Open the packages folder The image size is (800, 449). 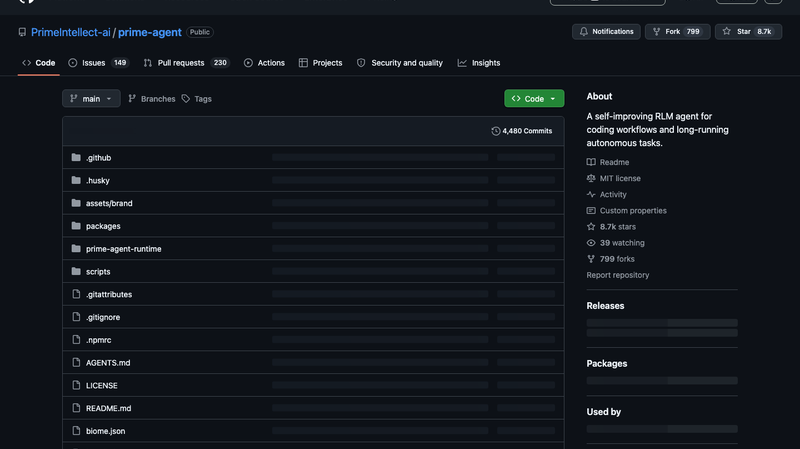103,226
